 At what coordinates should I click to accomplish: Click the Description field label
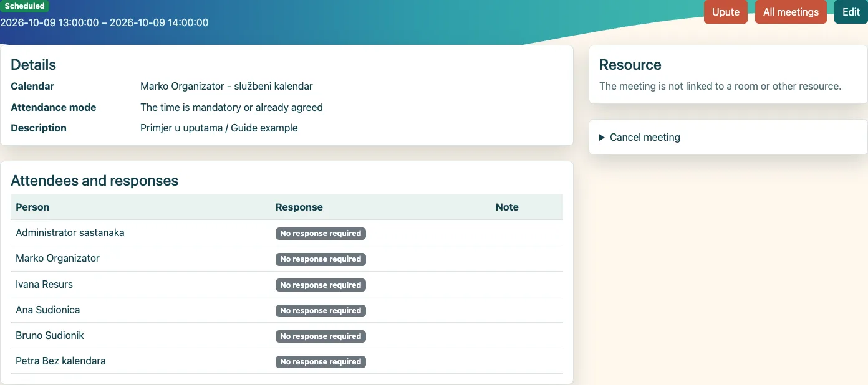(39, 128)
